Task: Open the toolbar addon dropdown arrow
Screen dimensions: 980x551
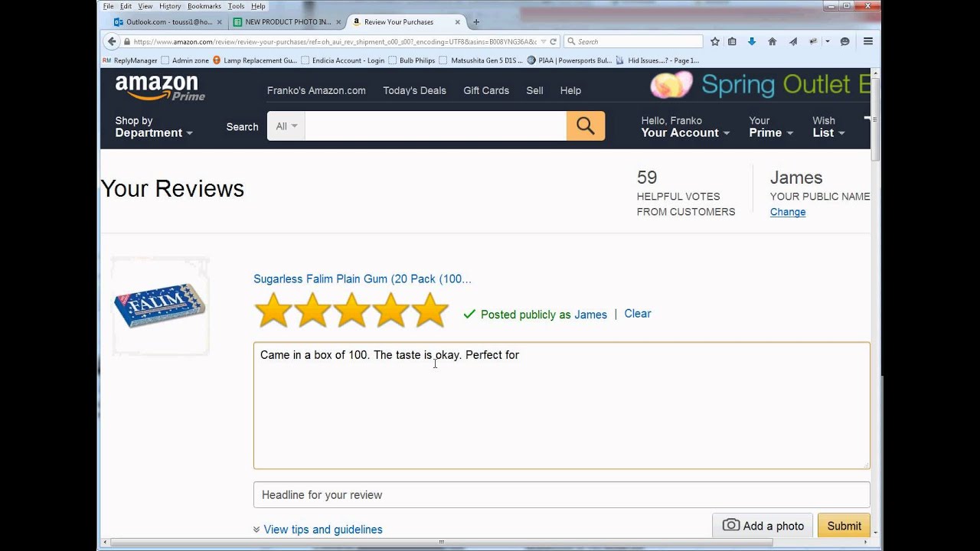Action: (827, 41)
